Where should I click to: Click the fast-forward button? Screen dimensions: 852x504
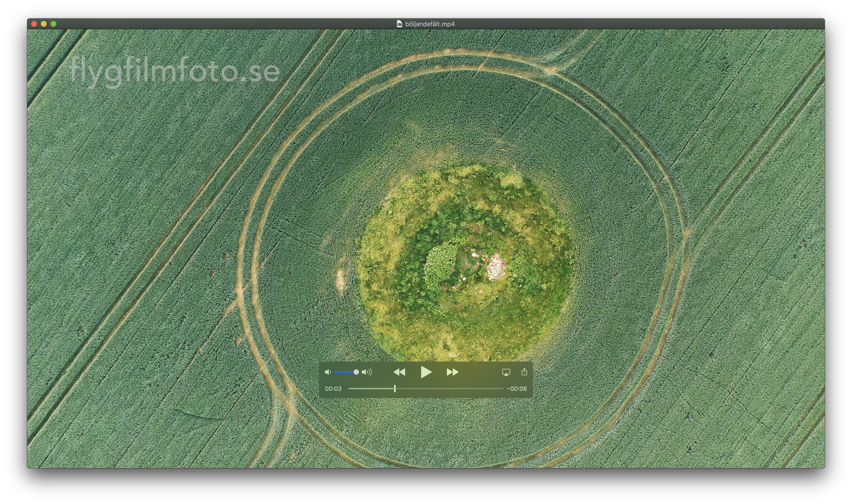[x=452, y=372]
